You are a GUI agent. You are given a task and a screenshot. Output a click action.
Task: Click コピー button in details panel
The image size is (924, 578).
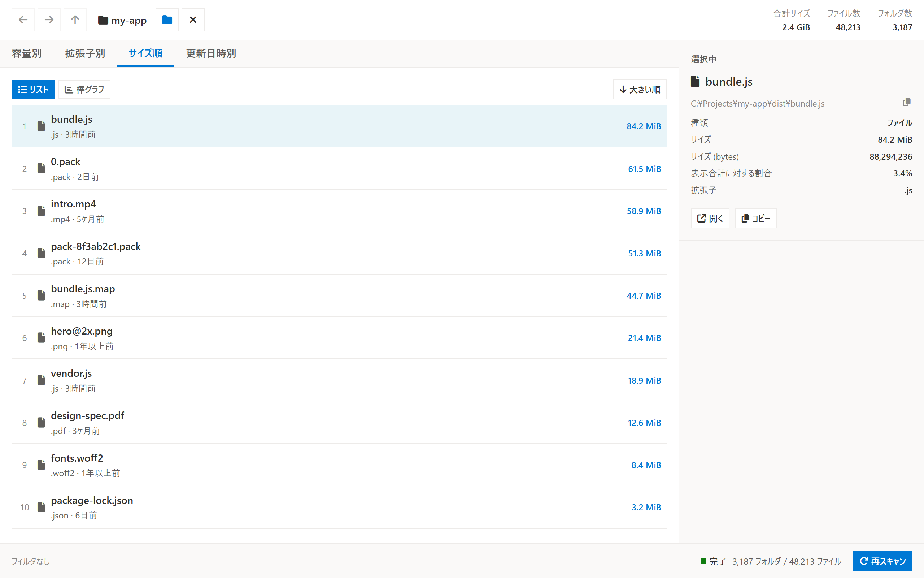coord(755,218)
